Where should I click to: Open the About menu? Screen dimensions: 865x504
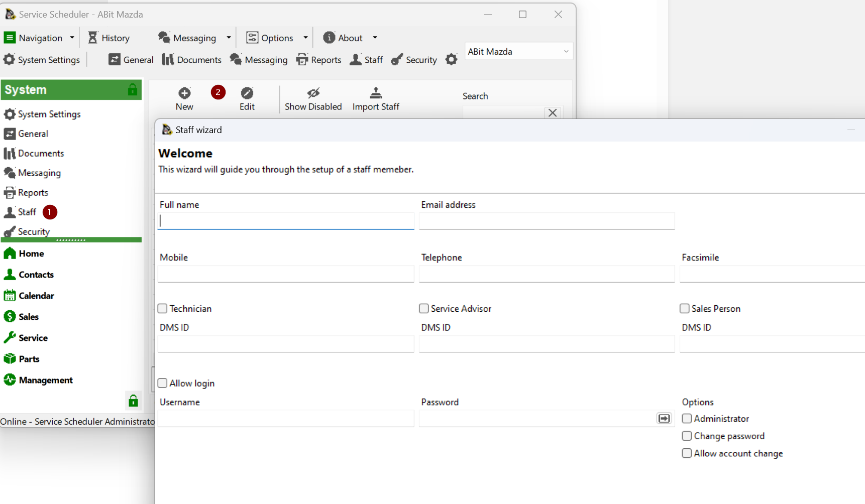point(343,38)
